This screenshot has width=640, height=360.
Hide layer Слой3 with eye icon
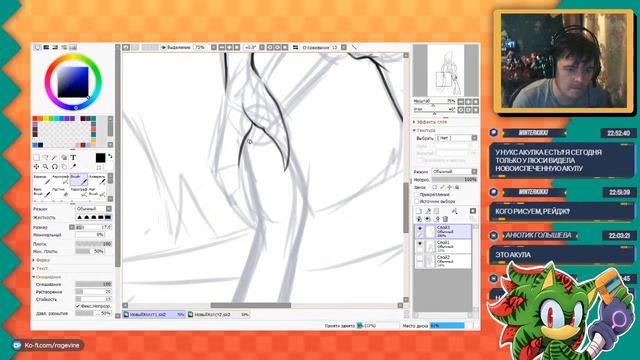click(420, 229)
